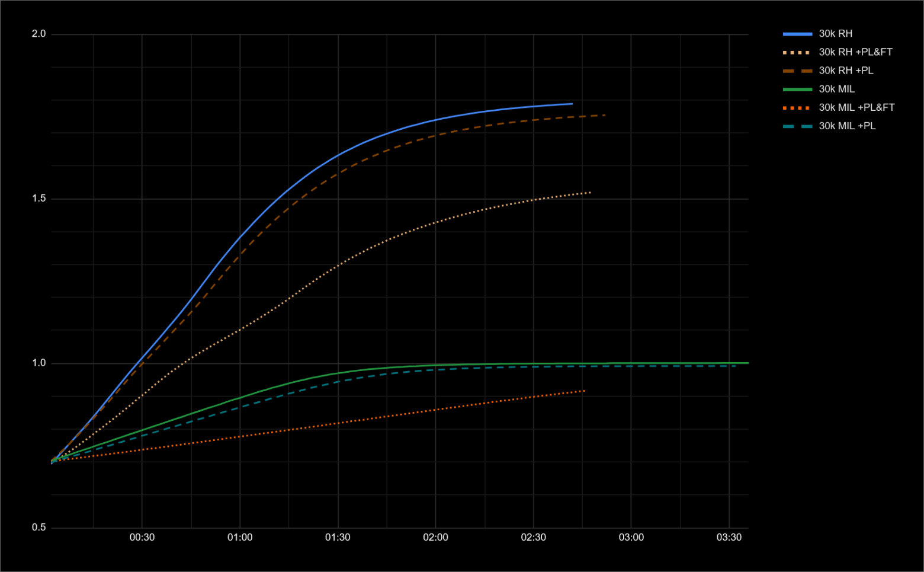
Task: Click the dashed 30k RH +PL legend marker
Action: 797,72
